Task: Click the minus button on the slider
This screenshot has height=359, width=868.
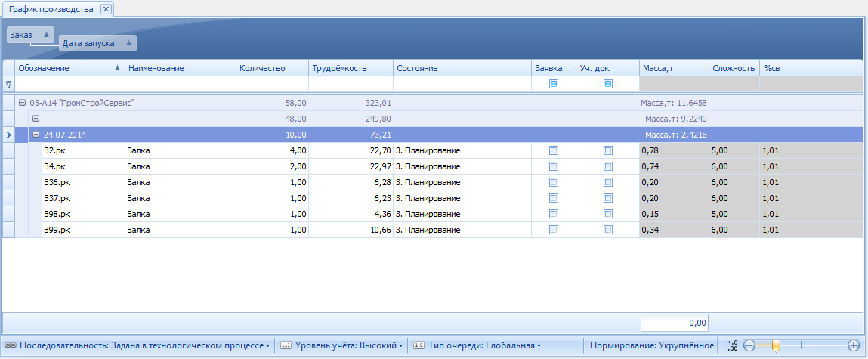Action: click(x=749, y=345)
